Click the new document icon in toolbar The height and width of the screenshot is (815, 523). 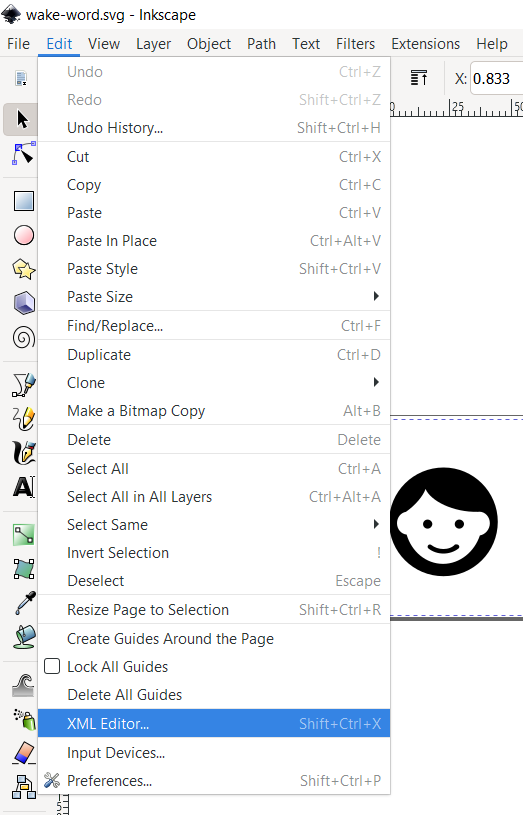pyautogui.click(x=21, y=78)
